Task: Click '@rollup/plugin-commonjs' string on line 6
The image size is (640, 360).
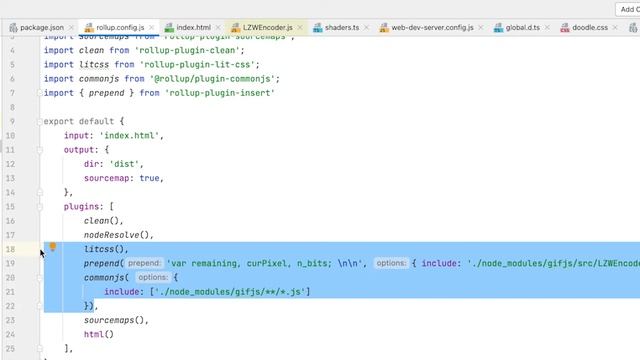Action: tap(213, 79)
